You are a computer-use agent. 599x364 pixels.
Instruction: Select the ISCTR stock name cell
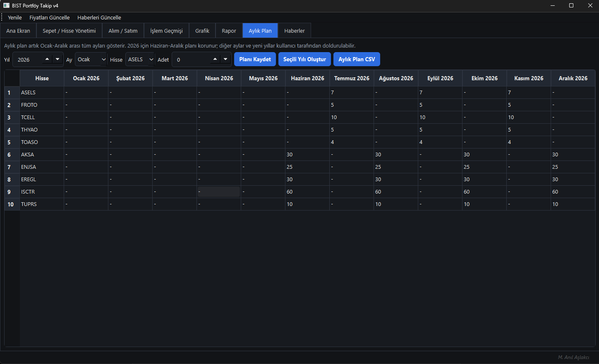(42, 192)
